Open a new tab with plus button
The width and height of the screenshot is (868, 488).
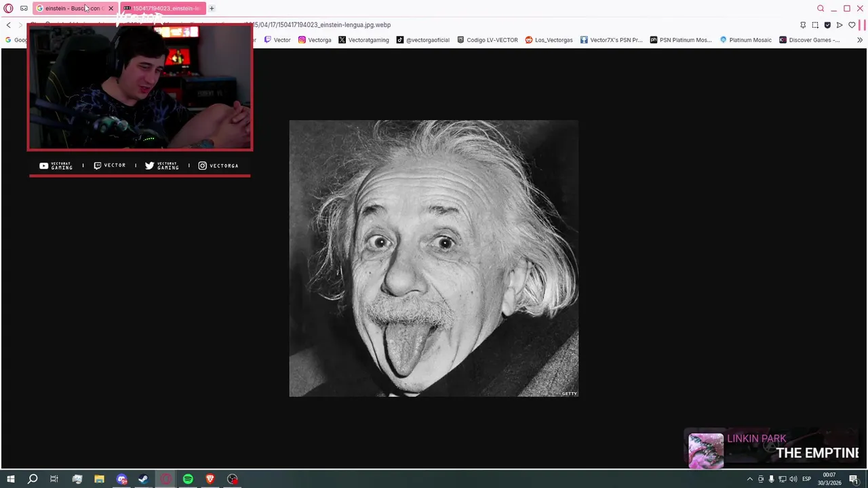212,8
